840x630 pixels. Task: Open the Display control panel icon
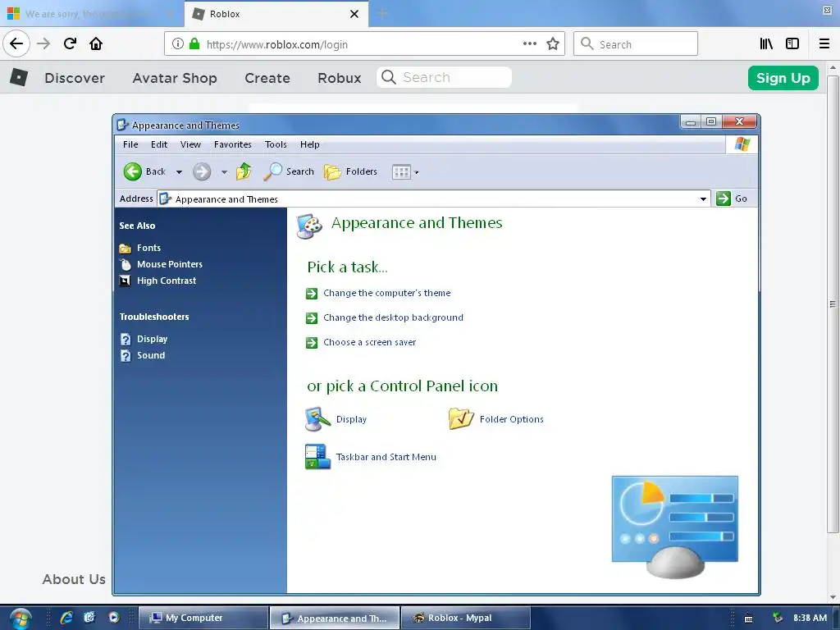[x=317, y=419]
